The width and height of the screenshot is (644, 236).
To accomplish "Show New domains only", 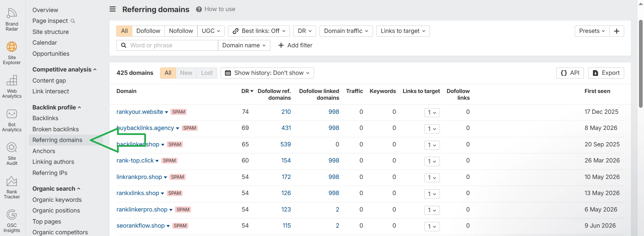I will coord(186,73).
